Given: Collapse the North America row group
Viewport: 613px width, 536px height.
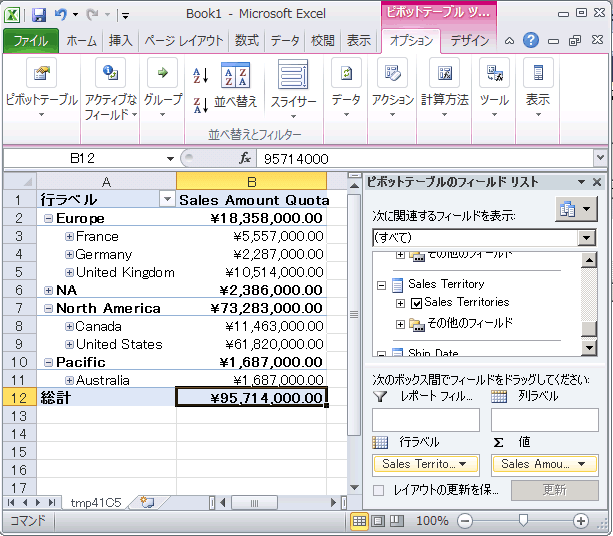Looking at the screenshot, I should pyautogui.click(x=48, y=308).
